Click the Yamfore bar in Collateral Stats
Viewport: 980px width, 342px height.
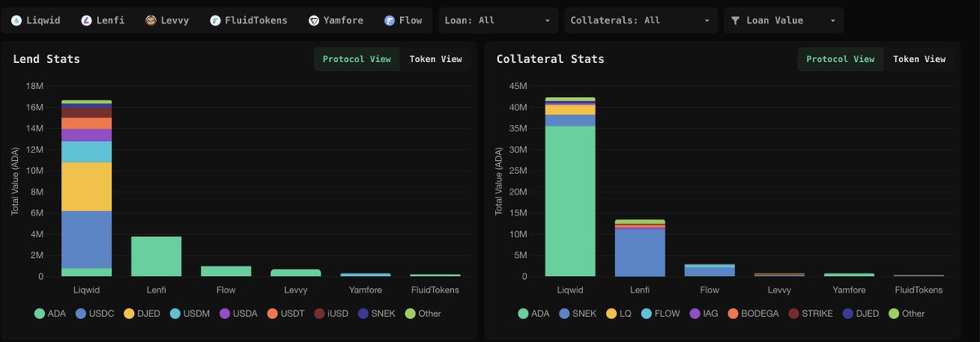[x=849, y=275]
